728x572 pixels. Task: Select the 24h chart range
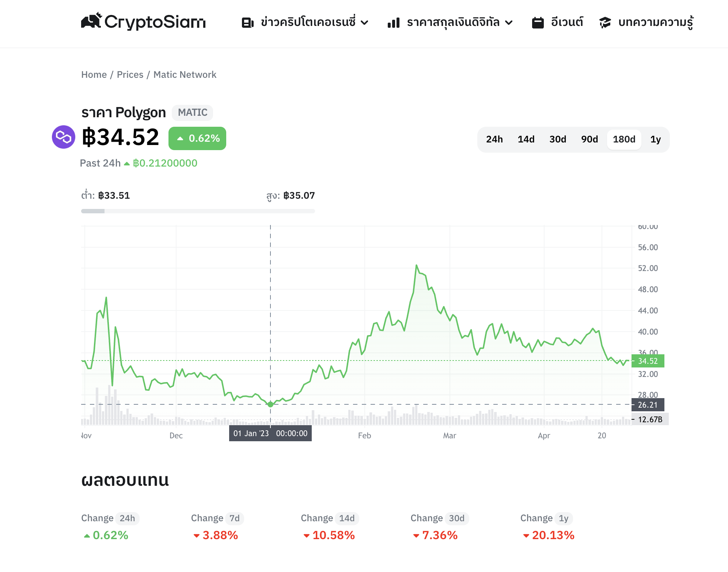point(494,140)
